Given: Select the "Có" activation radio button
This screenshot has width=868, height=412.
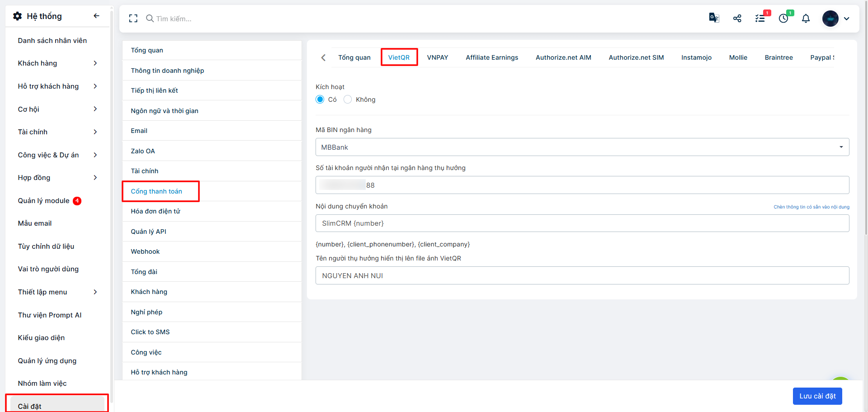Looking at the screenshot, I should (320, 99).
